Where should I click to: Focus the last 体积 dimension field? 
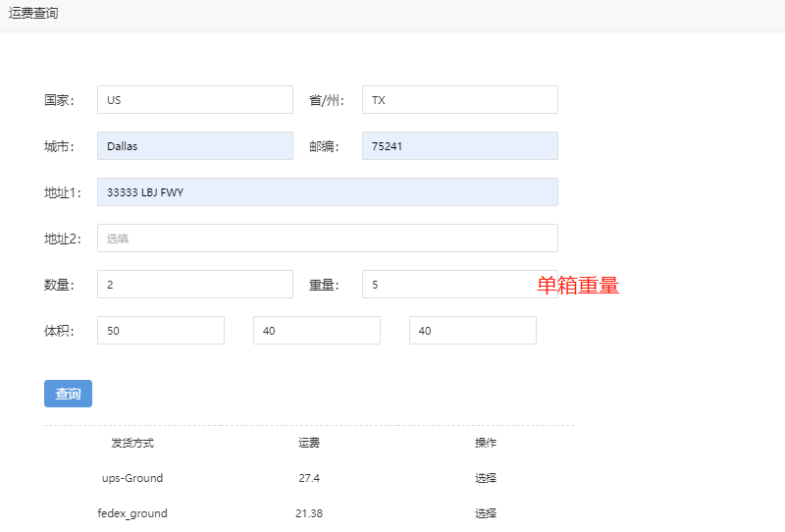click(x=472, y=330)
